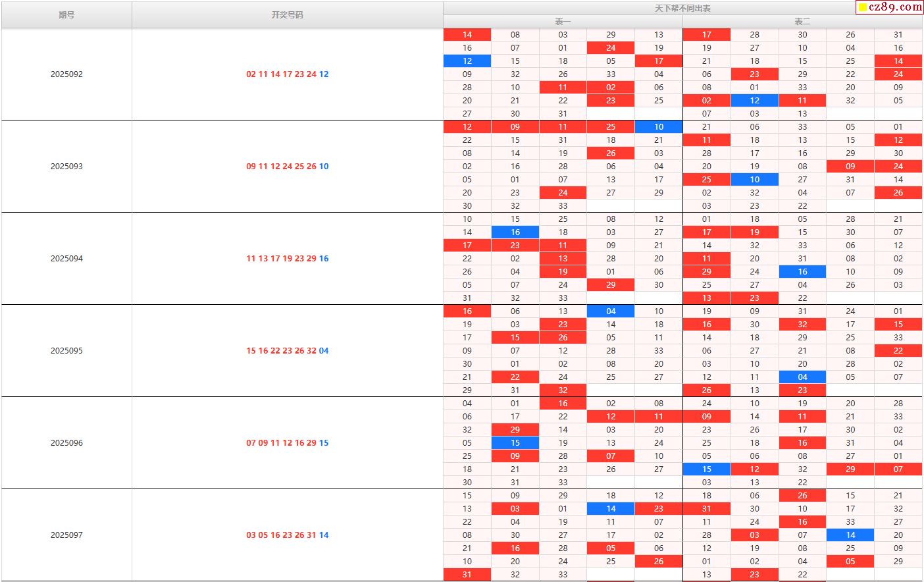Viewport: 924px width, 582px height.
Task: Select blue 12 cell in 表二 for period 2025092
Action: 755,101
